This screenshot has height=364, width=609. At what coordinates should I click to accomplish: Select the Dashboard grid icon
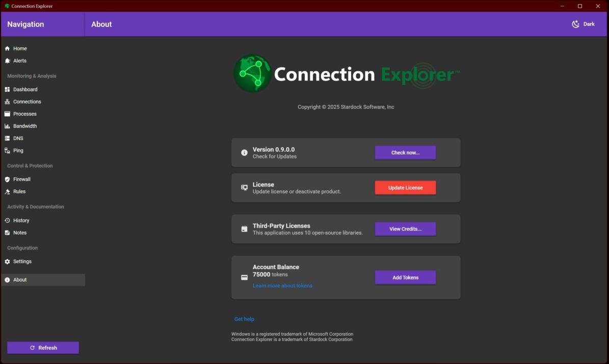click(7, 90)
